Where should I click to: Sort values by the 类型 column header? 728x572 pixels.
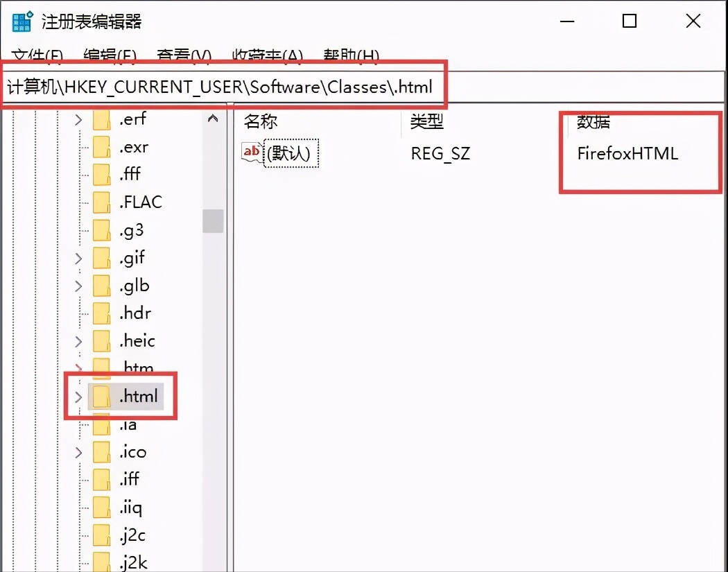426,121
